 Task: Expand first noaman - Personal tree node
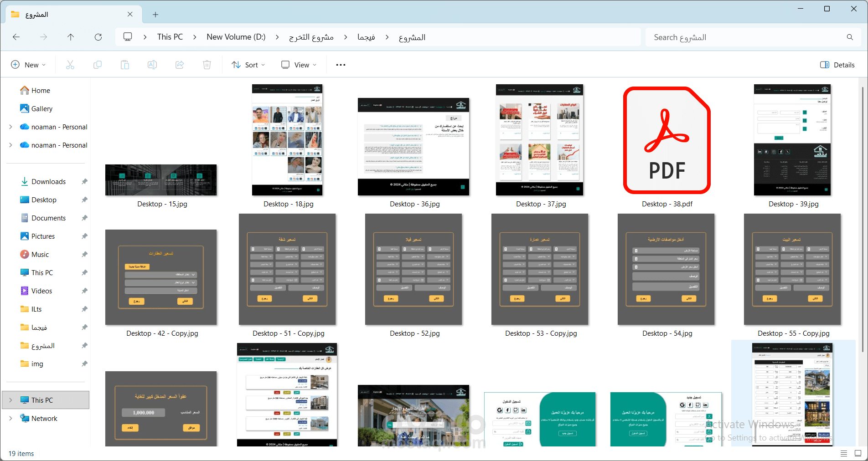pos(10,127)
